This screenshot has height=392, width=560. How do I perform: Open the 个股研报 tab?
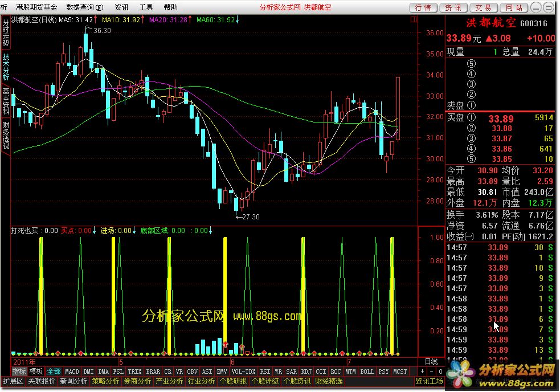pos(233,381)
